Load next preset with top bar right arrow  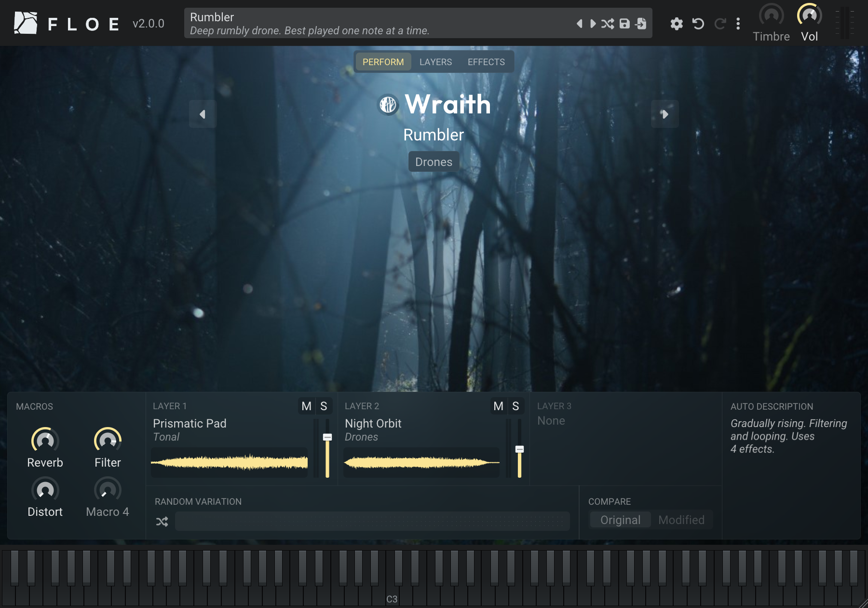pyautogui.click(x=593, y=24)
